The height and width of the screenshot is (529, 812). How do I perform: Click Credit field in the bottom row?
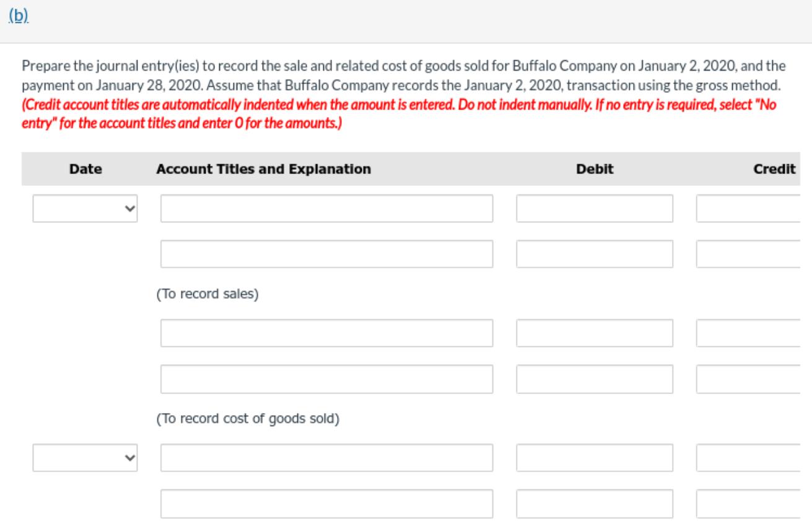coord(753,503)
